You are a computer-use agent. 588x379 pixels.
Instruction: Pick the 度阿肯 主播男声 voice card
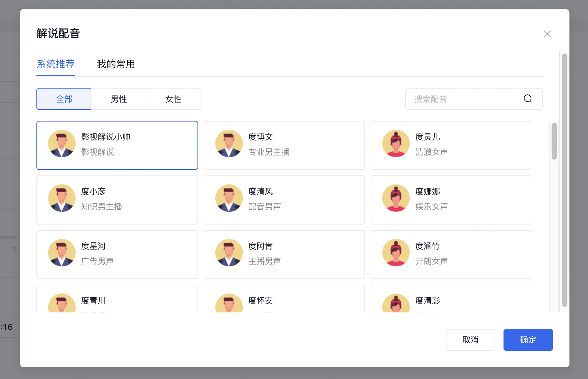(x=284, y=254)
